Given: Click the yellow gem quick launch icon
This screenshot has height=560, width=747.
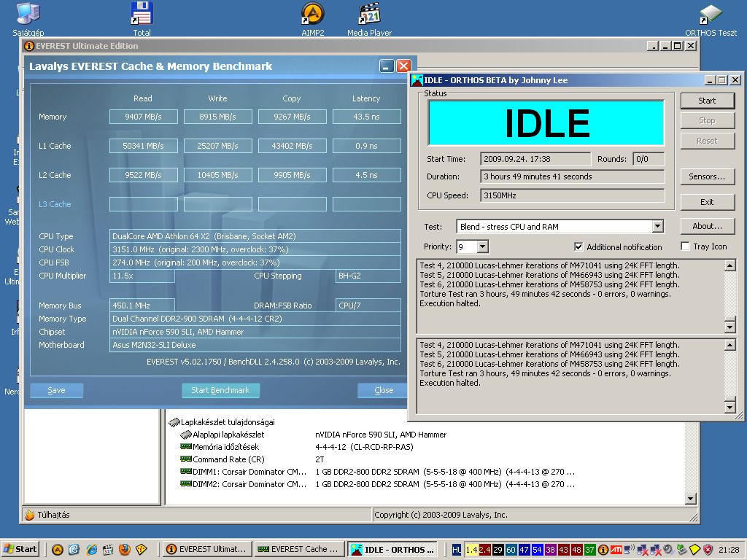Looking at the screenshot, I should point(142,550).
